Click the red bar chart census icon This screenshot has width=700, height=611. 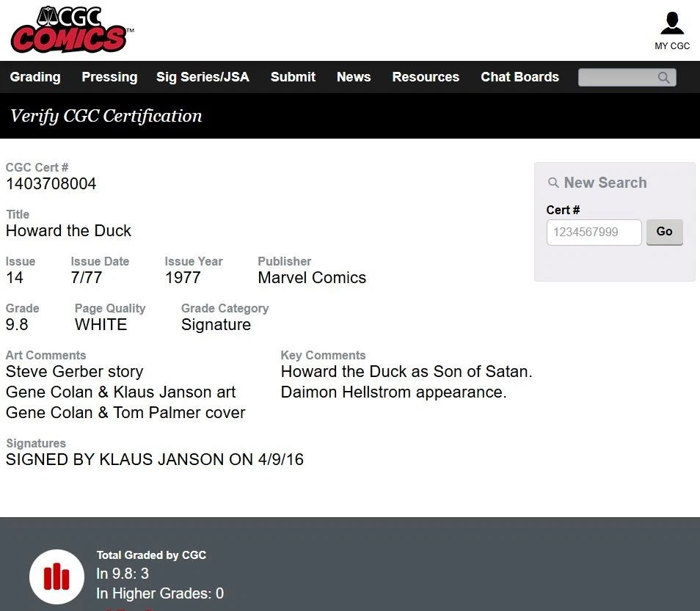56,577
